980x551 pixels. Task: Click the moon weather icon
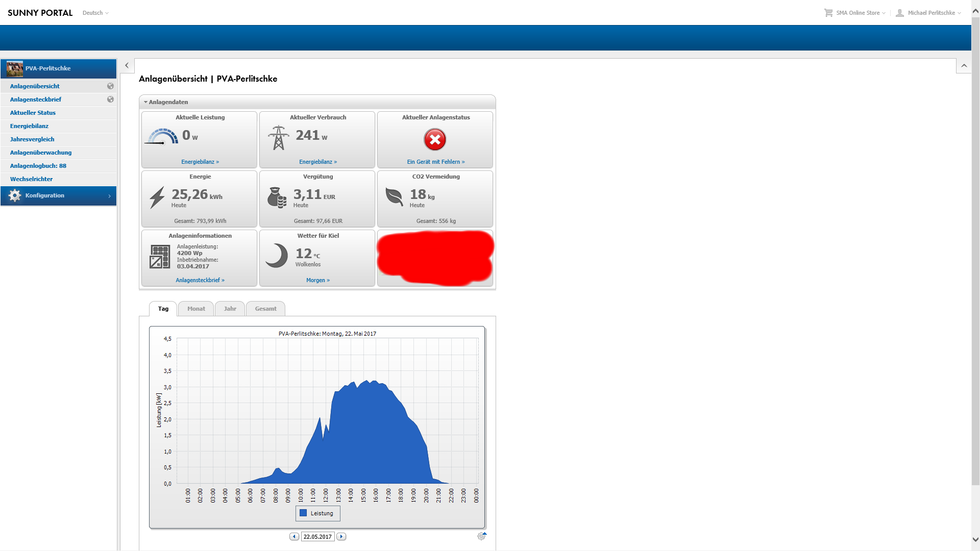(x=277, y=255)
